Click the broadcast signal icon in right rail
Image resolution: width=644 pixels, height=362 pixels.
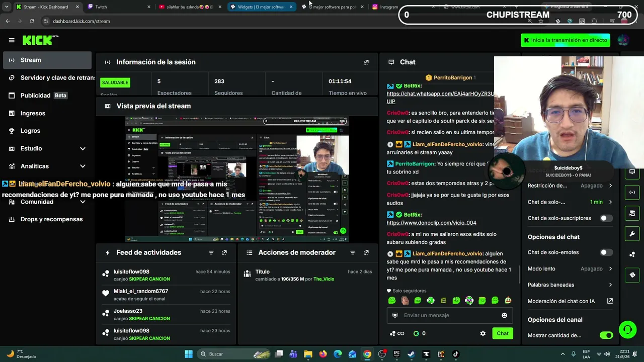tap(632, 193)
